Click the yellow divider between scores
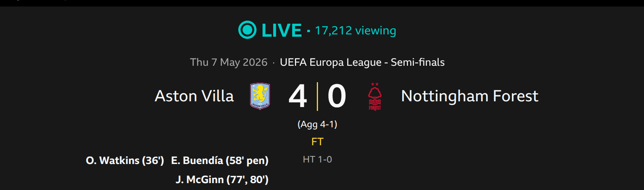Viewport: 644px width, 190px height. coord(317,96)
